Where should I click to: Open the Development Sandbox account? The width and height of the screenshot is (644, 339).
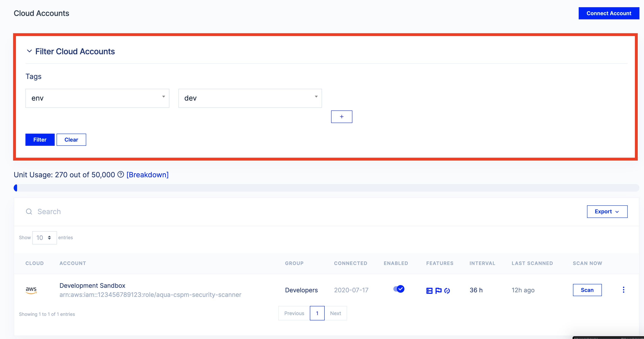[92, 285]
